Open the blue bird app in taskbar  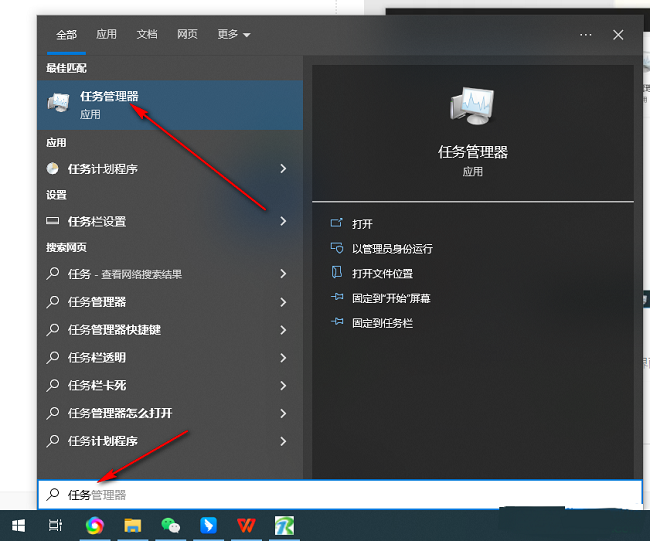pyautogui.click(x=208, y=526)
